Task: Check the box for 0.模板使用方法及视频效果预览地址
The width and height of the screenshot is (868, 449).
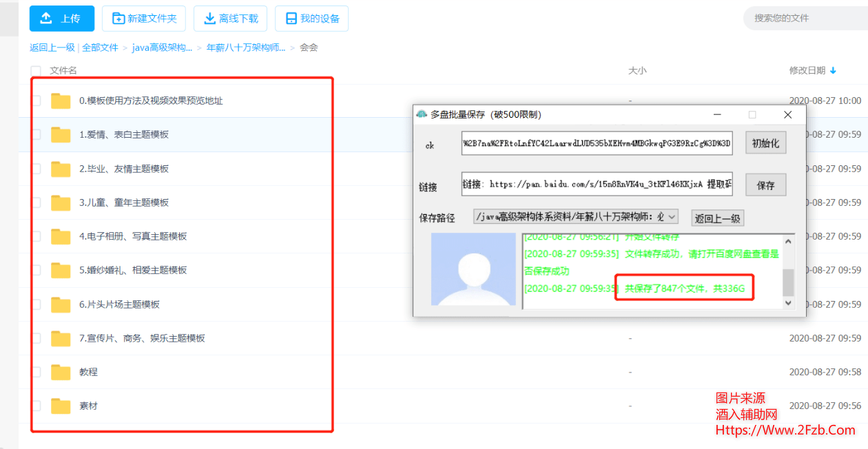Action: click(36, 101)
